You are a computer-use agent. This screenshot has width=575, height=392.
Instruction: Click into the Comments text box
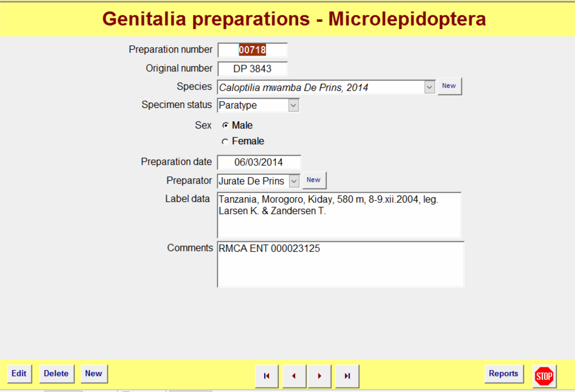[340, 264]
